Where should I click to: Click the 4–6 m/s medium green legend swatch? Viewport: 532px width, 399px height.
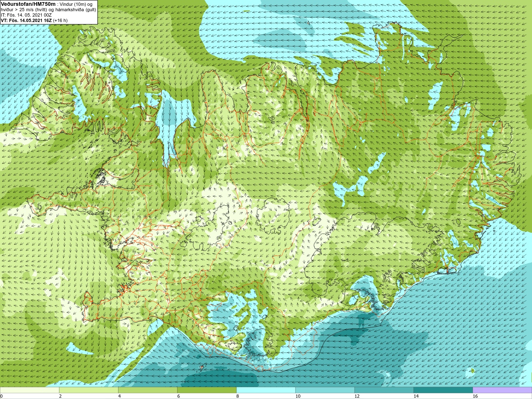pos(148,390)
